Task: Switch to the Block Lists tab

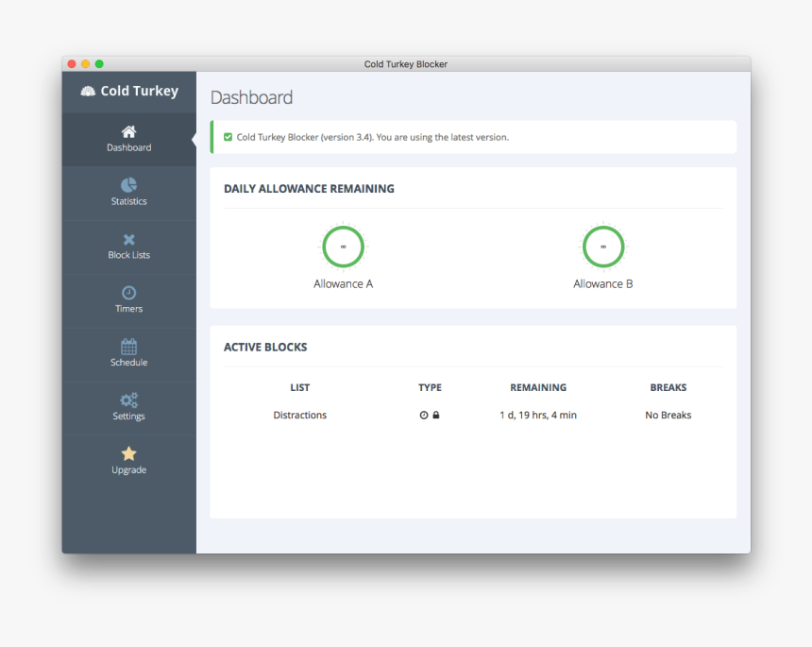Action: coord(128,247)
